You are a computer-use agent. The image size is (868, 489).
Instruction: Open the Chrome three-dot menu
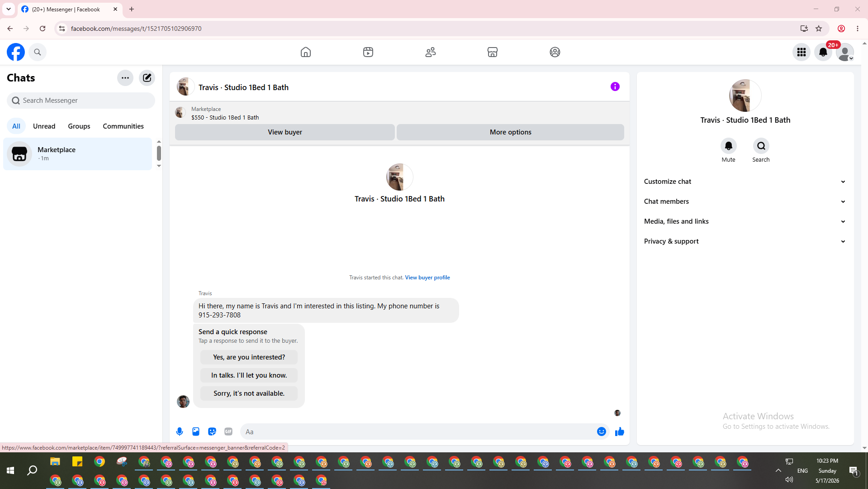[858, 29]
